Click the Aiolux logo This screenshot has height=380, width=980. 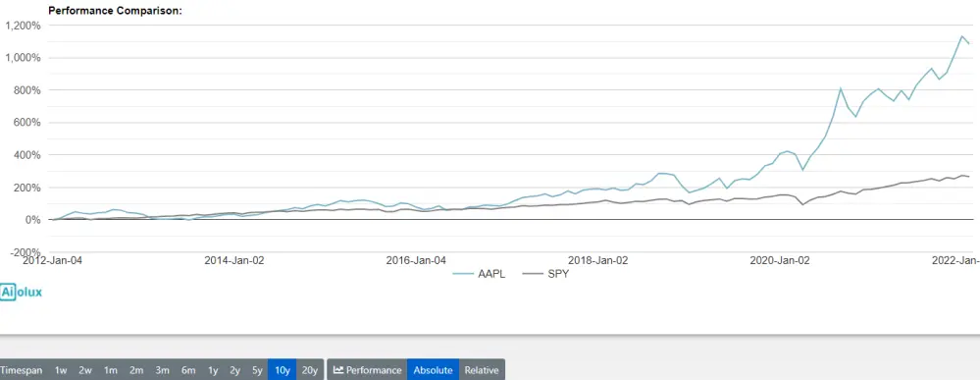pyautogui.click(x=22, y=292)
